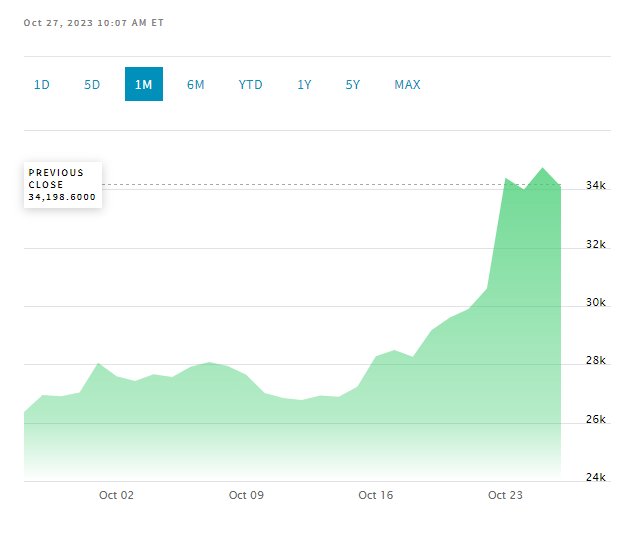Switch to the 5D range tab
Screen dimensions: 632x533
tap(92, 85)
